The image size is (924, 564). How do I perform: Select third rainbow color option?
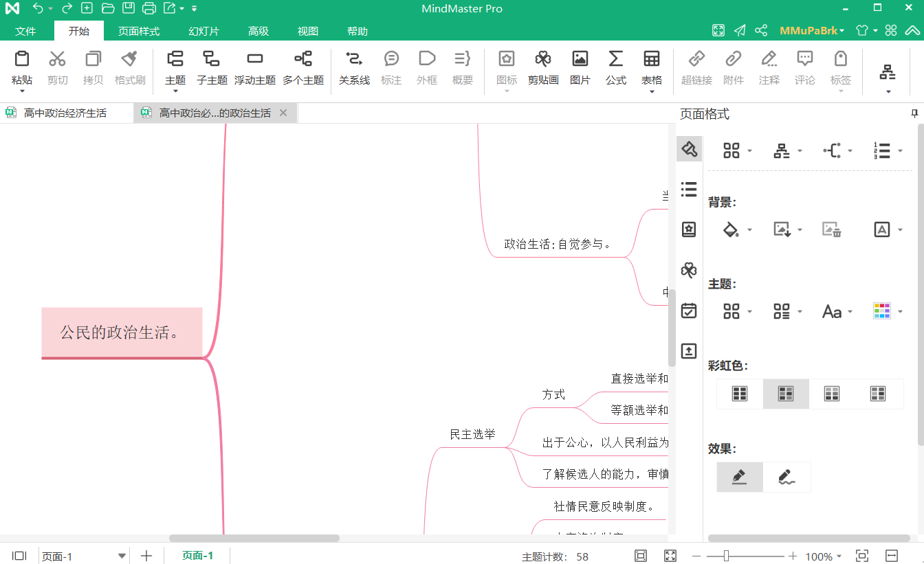pos(832,394)
